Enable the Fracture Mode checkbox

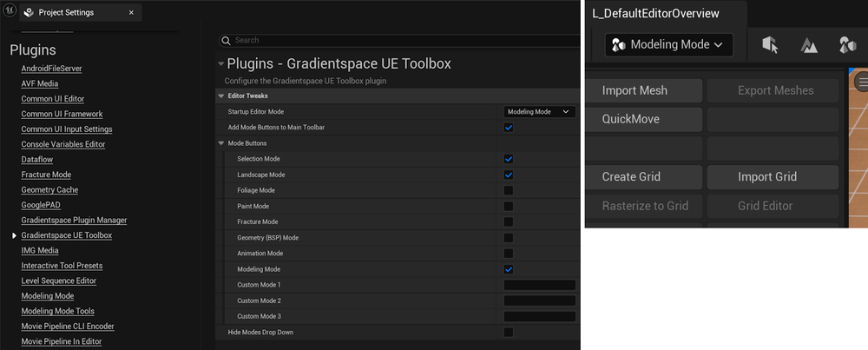click(x=508, y=221)
